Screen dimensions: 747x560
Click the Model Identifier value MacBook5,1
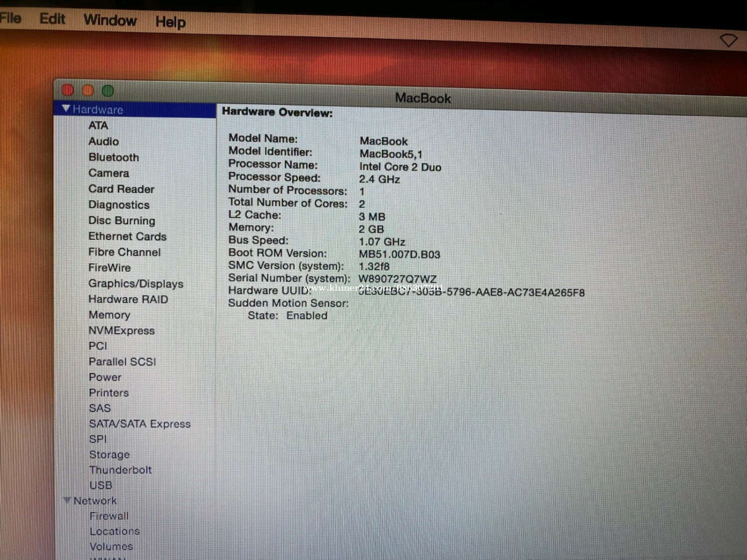pyautogui.click(x=391, y=154)
